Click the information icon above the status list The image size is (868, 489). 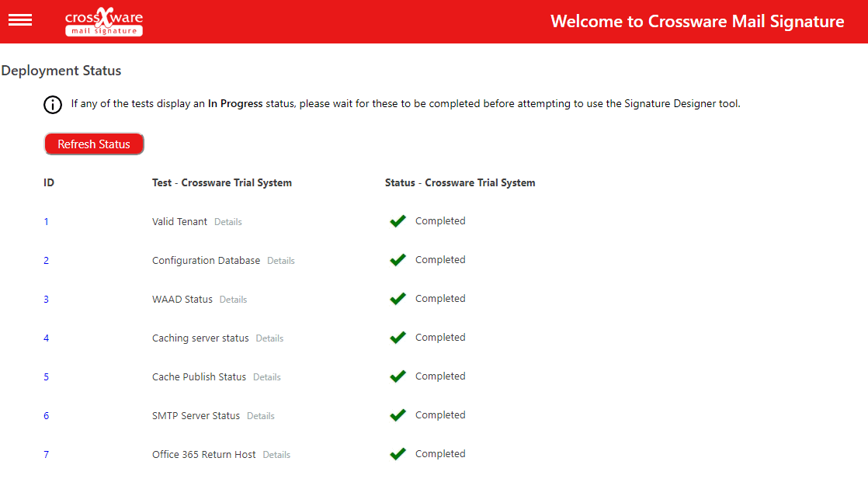coord(52,104)
